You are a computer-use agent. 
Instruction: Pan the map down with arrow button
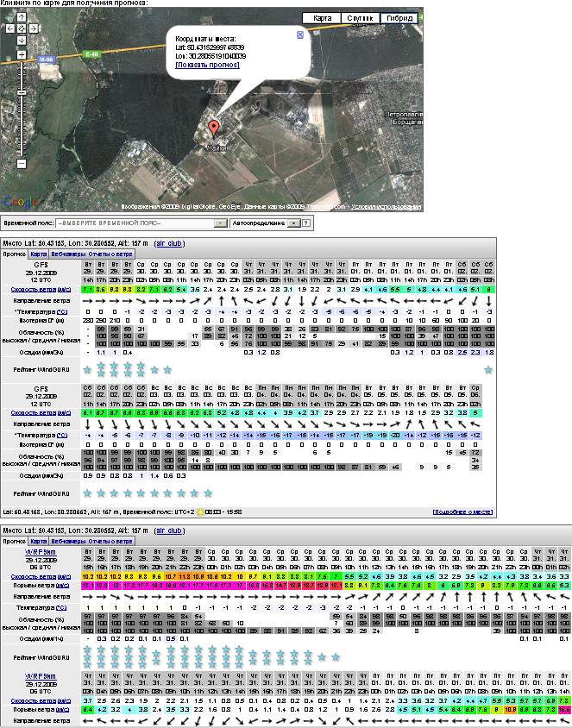click(20, 39)
